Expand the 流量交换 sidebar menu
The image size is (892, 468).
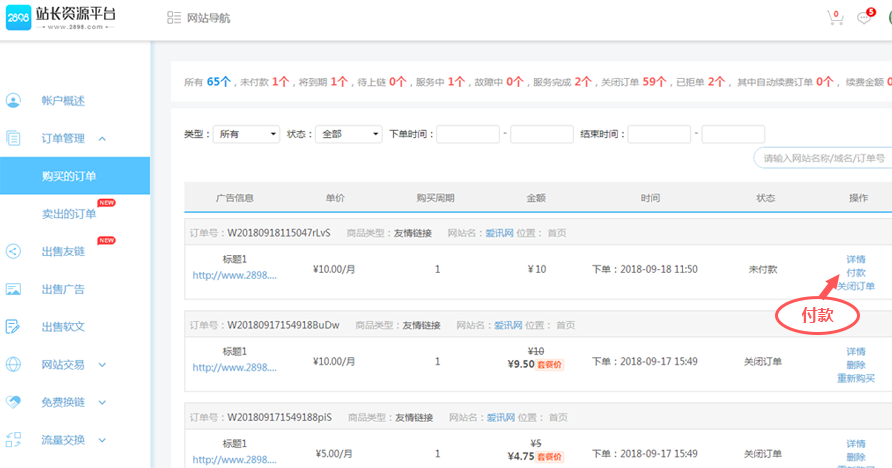[102, 440]
